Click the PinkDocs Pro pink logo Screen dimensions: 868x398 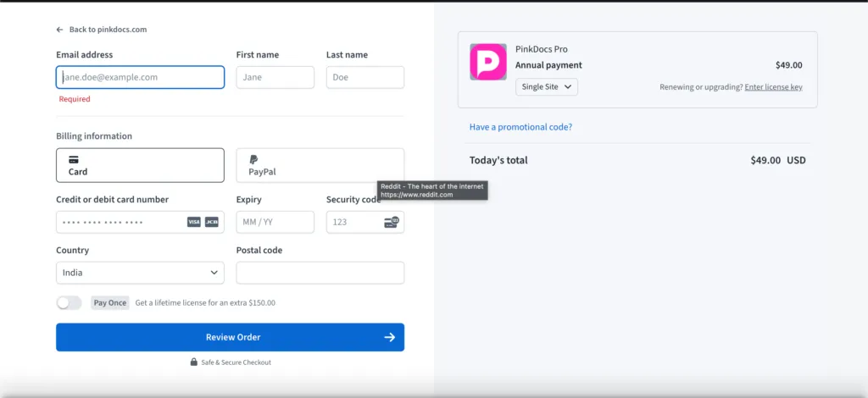point(488,62)
